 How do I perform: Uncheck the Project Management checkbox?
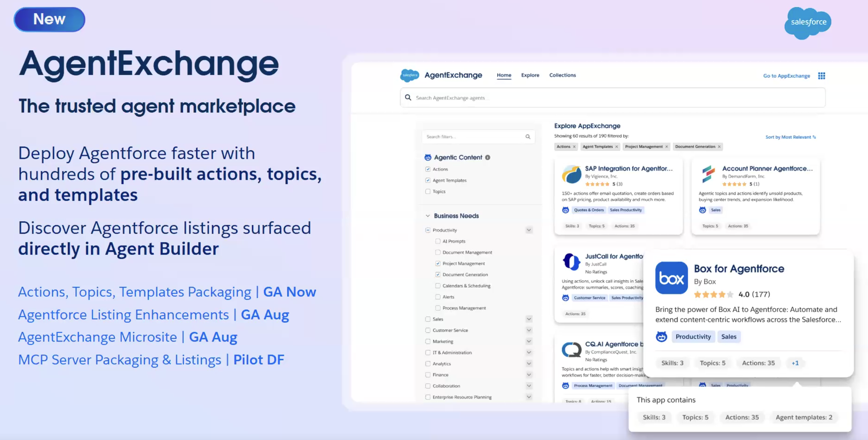pos(438,263)
